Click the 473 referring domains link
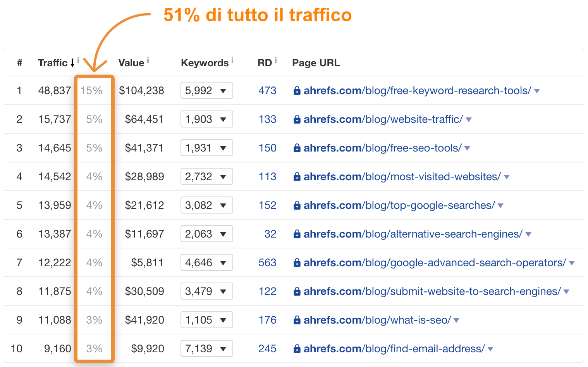This screenshot has width=588, height=367. click(x=267, y=91)
